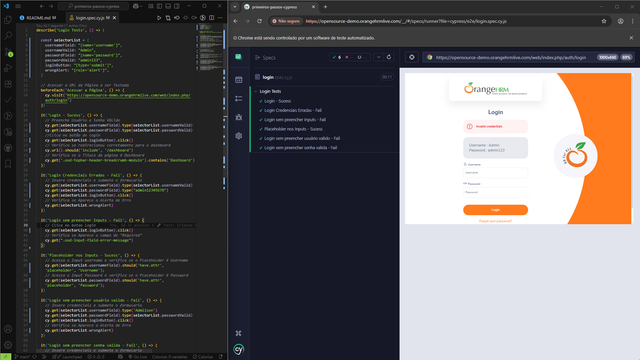Reload the Chrome page
This screenshot has width=640, height=360.
(259, 21)
